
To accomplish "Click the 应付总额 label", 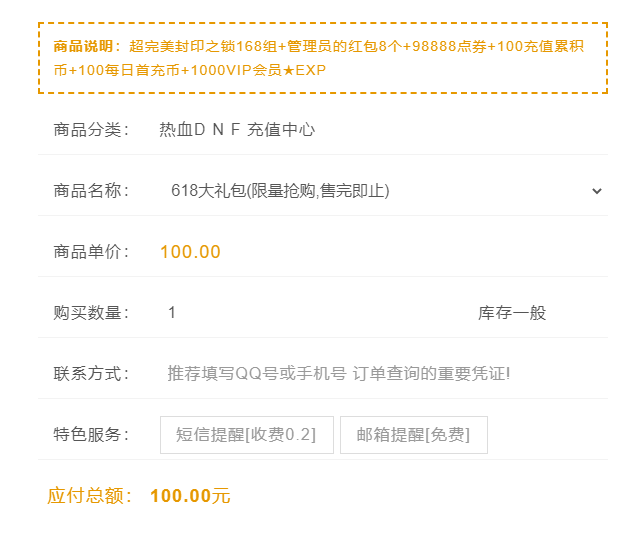I will 90,496.
